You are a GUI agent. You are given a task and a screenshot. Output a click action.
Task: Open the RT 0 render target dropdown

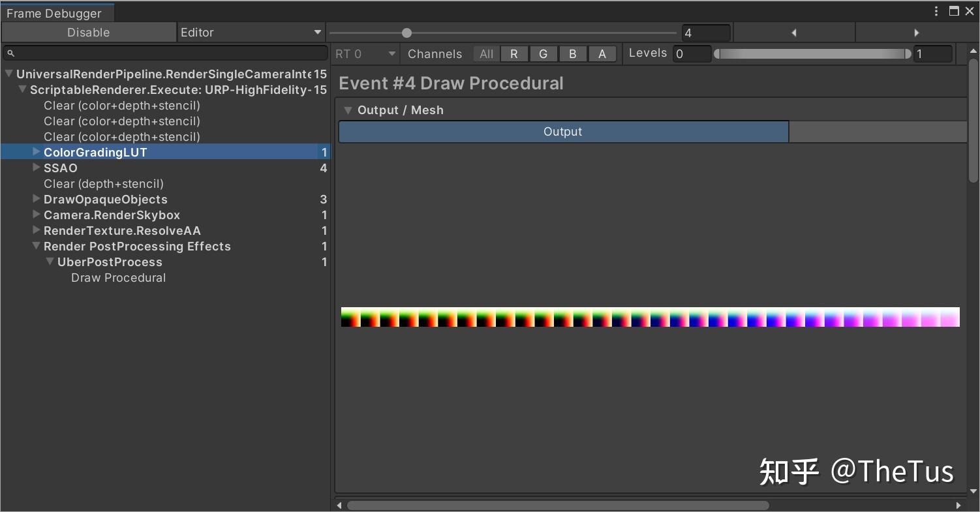(x=364, y=53)
